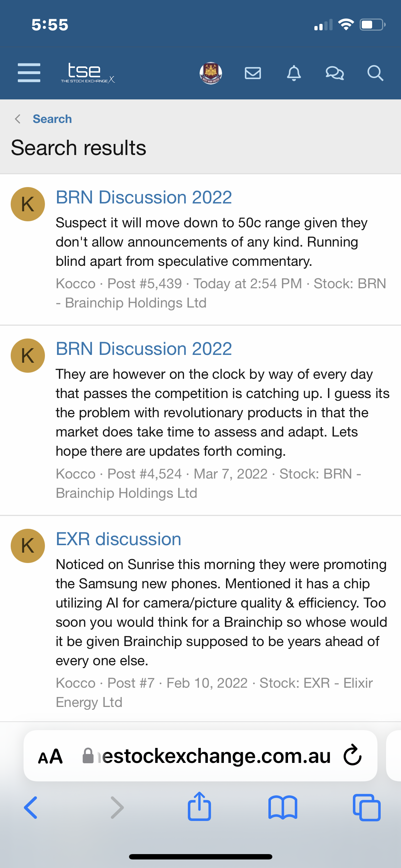
Task: Tap the tse Stock Exchange logo
Action: 88,73
